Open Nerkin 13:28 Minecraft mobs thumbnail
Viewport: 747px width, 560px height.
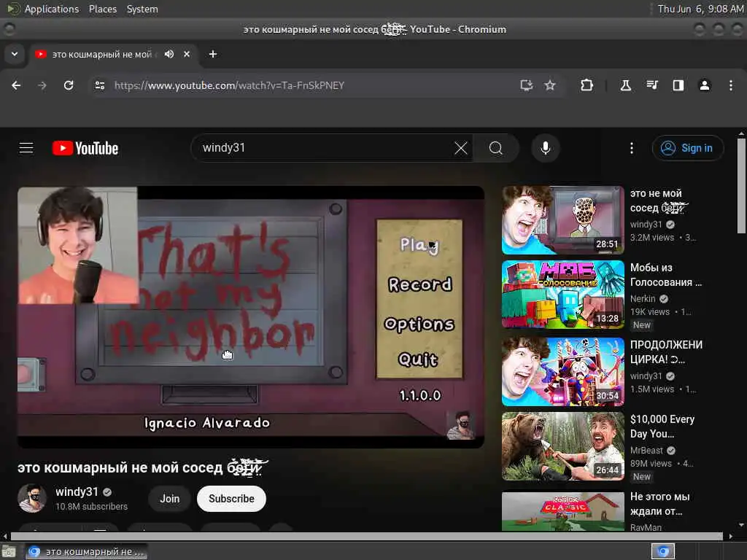(x=562, y=295)
